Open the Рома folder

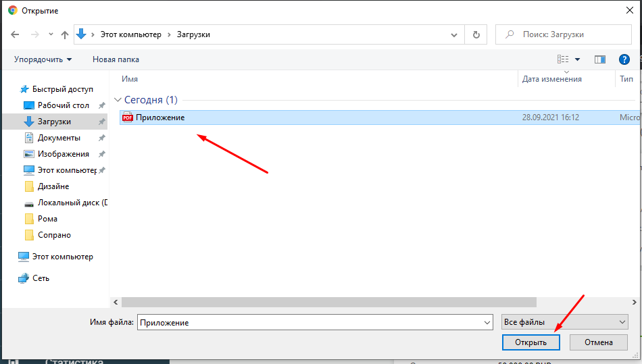pos(47,219)
